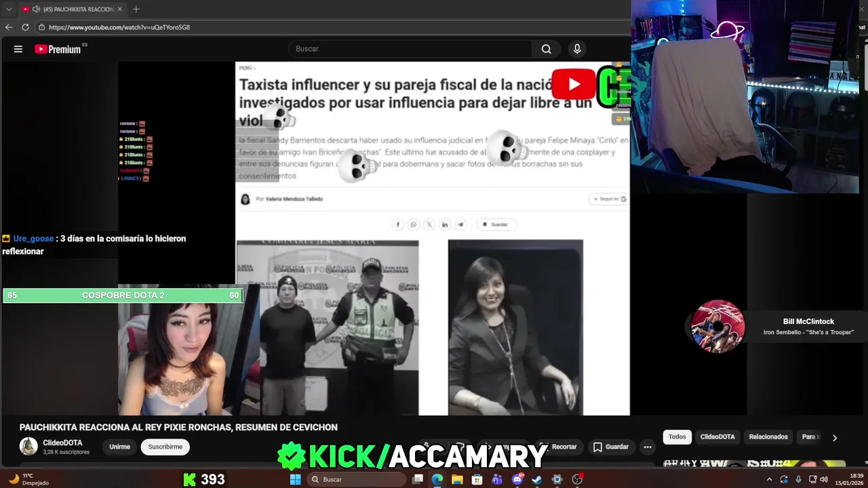Click Ure_goose chat message text
Screen dimensions: 868x488
coord(94,245)
